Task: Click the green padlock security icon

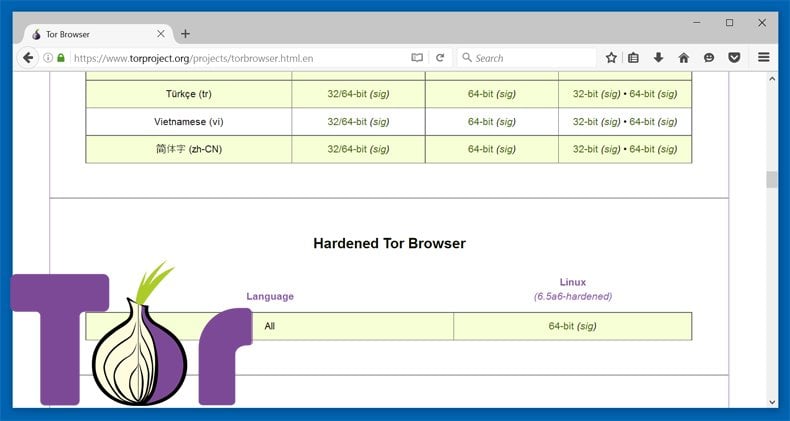Action: [x=61, y=58]
